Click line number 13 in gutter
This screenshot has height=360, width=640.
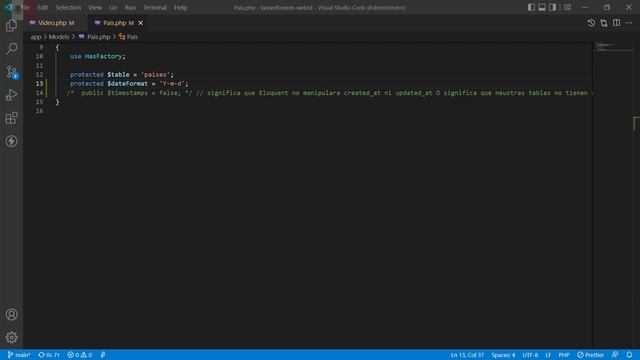point(39,84)
